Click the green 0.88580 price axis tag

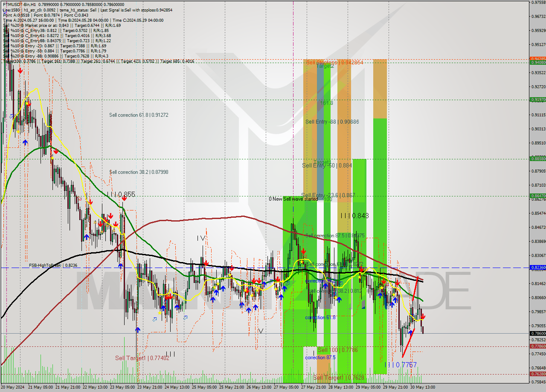(x=538, y=159)
